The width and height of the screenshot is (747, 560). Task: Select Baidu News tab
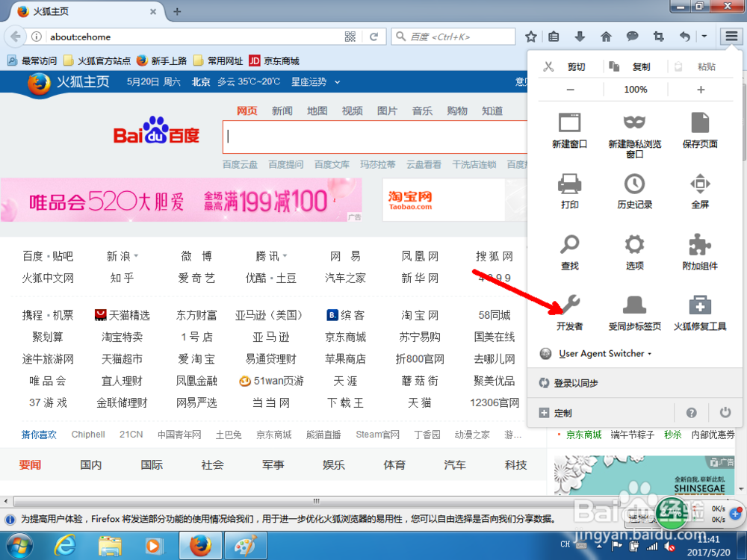(282, 111)
